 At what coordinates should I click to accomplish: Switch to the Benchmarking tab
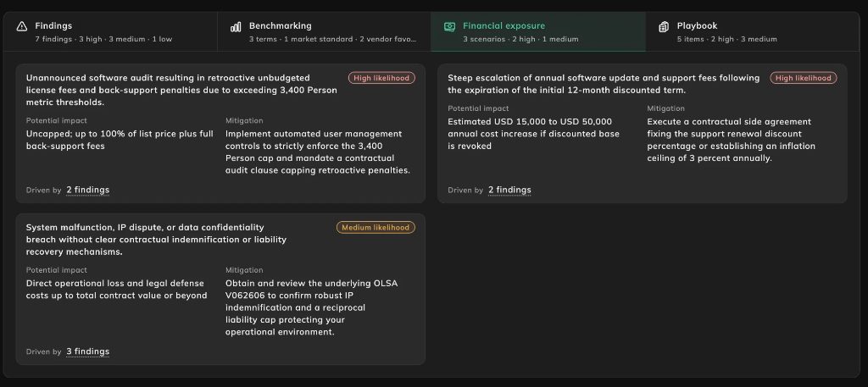[x=324, y=32]
